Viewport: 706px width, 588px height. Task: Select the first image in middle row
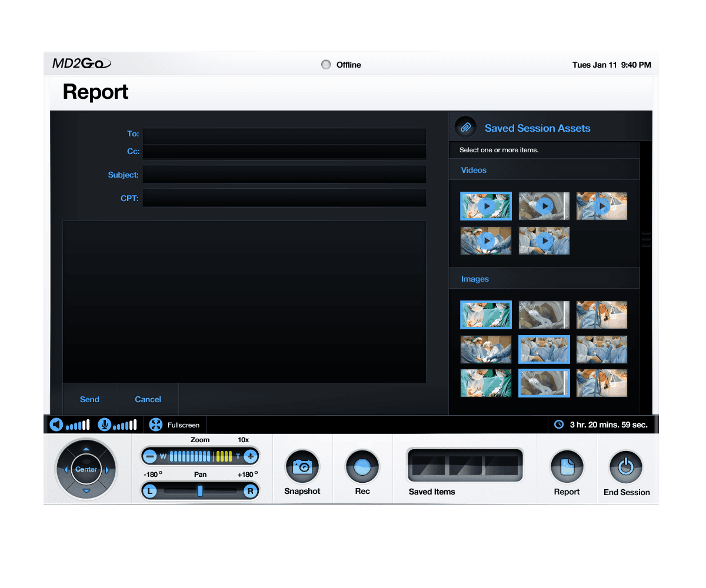coord(486,349)
